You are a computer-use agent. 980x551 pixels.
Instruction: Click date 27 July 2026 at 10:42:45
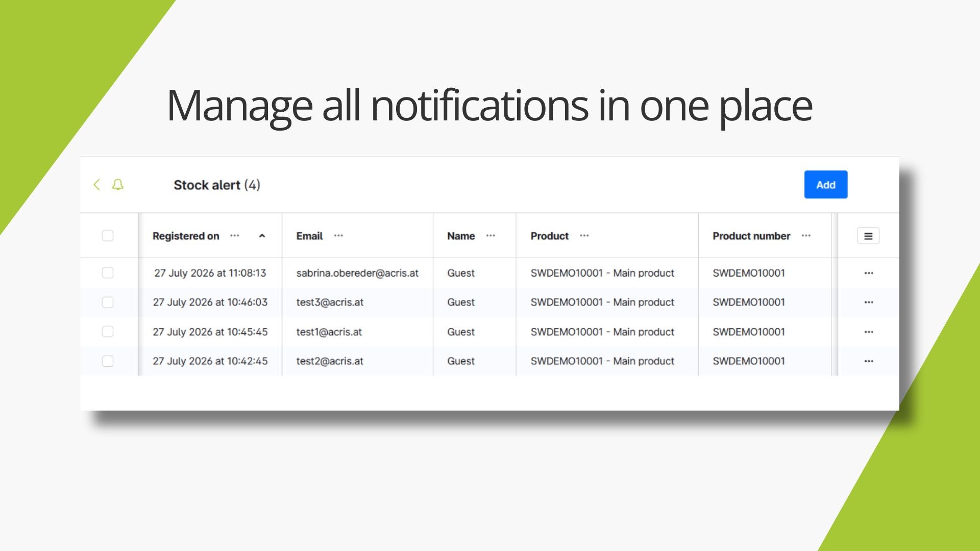[x=210, y=361]
